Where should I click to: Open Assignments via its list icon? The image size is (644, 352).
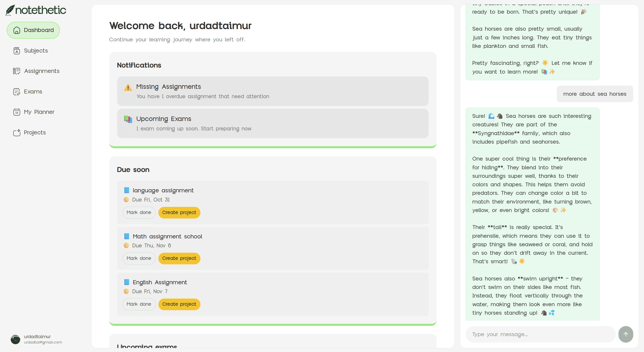click(17, 71)
